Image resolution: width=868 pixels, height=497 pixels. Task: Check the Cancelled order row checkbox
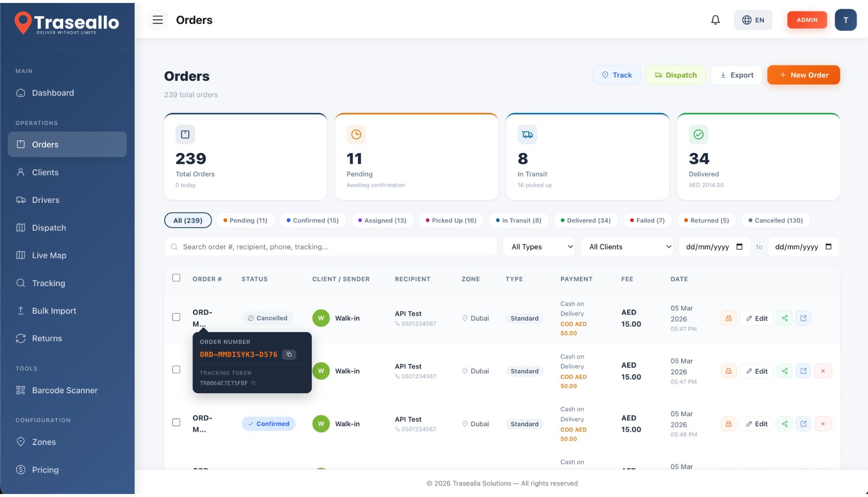pyautogui.click(x=176, y=317)
